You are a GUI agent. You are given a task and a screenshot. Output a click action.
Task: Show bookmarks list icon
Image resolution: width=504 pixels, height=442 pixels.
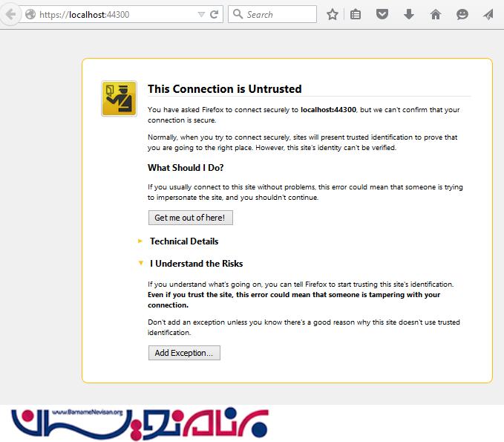tap(356, 14)
